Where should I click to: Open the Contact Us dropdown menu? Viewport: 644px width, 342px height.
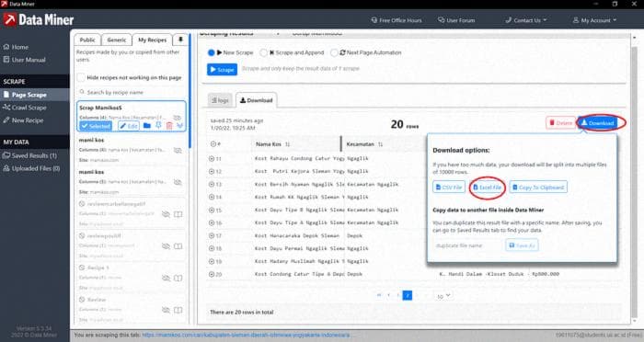click(526, 20)
